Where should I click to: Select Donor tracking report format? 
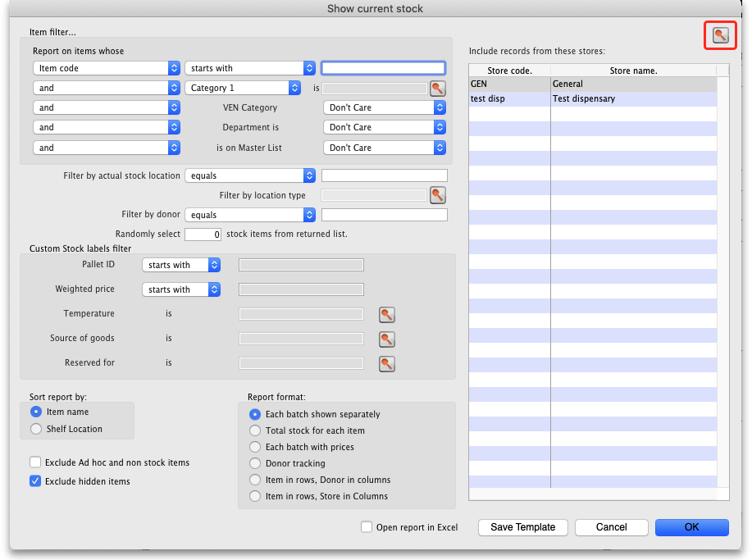(x=255, y=463)
